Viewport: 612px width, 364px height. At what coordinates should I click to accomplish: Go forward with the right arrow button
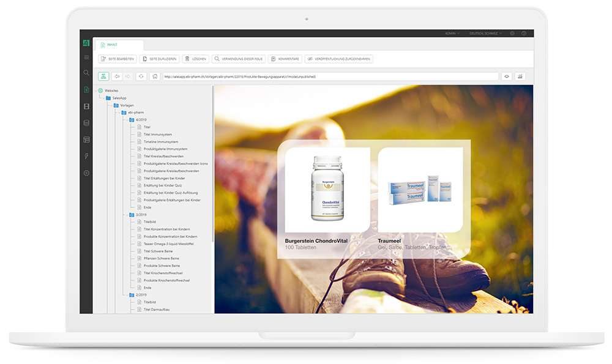point(128,76)
